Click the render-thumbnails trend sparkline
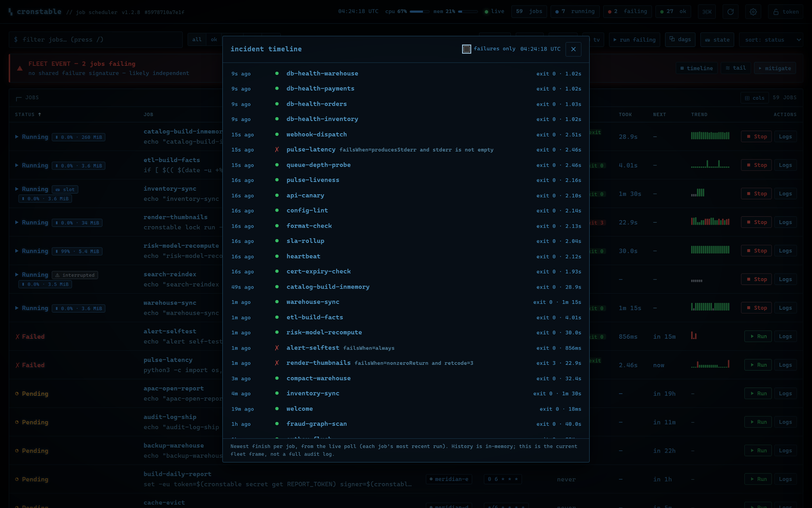 [710, 221]
